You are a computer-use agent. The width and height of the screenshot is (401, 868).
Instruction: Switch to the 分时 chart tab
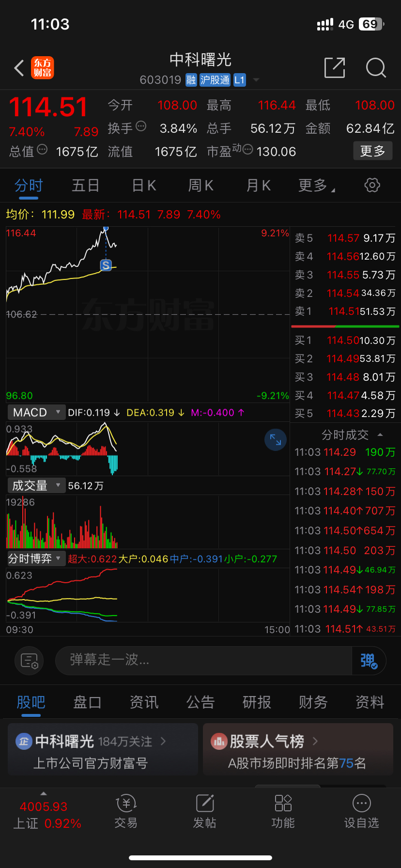point(29,186)
